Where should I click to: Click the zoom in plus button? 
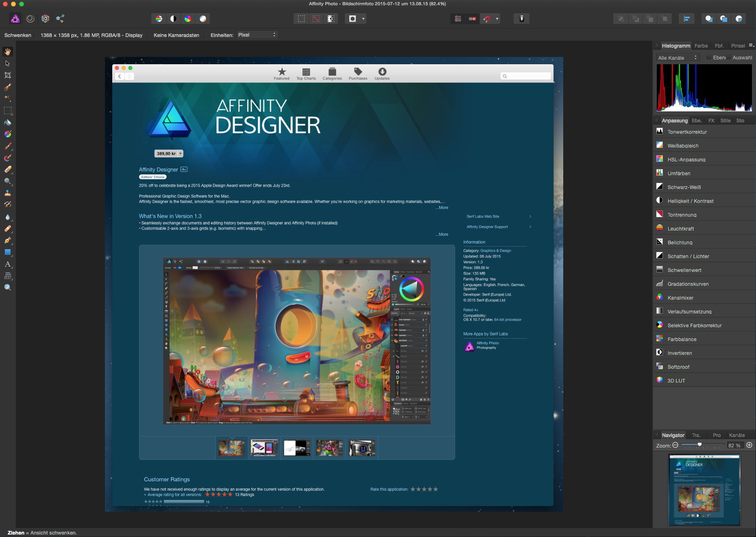(749, 445)
